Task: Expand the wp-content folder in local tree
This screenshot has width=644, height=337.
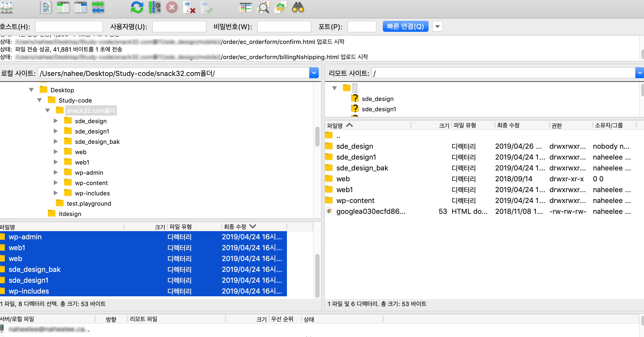Action: pos(56,183)
